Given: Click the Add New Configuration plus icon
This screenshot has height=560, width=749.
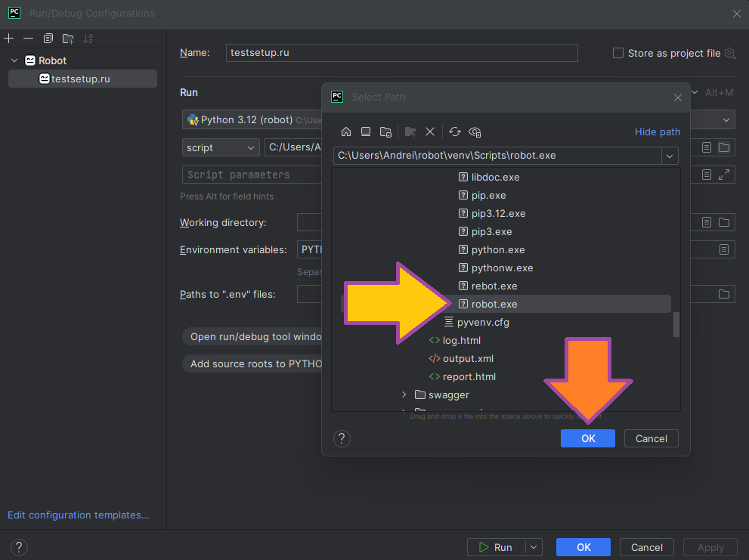Looking at the screenshot, I should [x=8, y=39].
